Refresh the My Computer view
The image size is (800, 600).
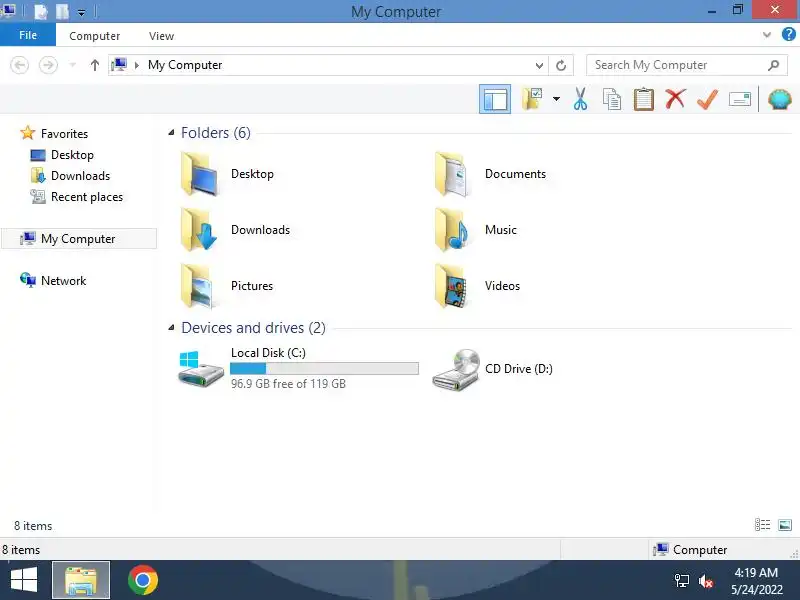click(x=561, y=65)
